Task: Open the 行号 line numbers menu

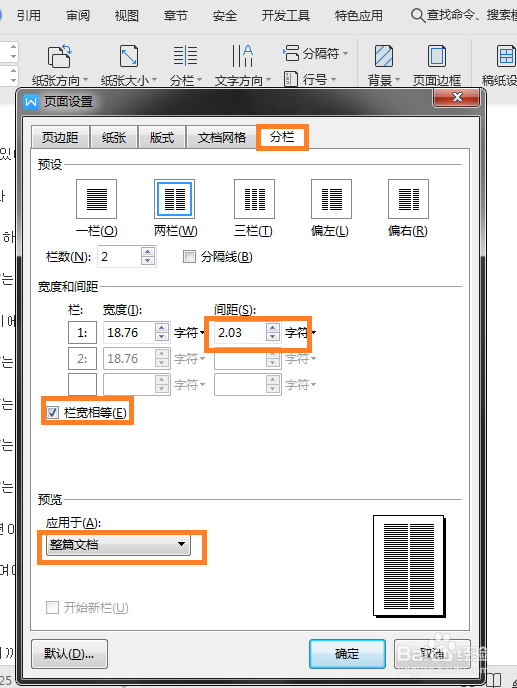Action: [x=310, y=79]
